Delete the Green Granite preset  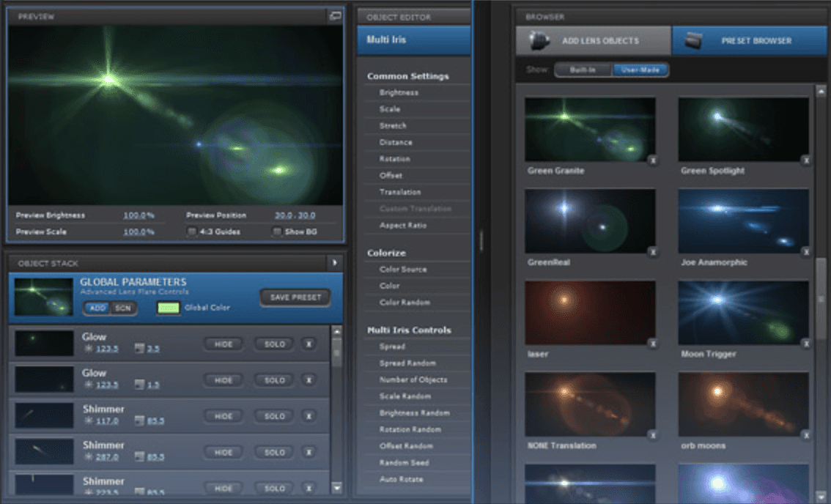click(x=653, y=160)
